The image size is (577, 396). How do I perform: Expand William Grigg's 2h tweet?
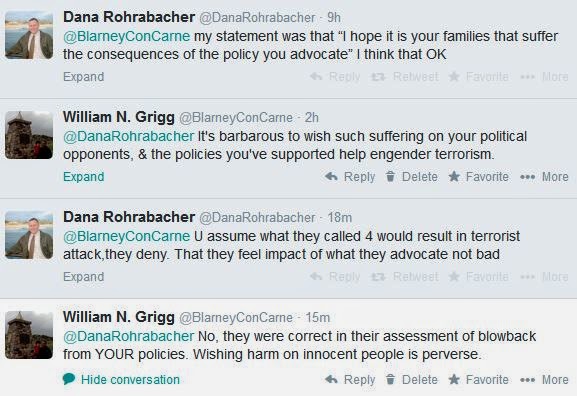84,177
